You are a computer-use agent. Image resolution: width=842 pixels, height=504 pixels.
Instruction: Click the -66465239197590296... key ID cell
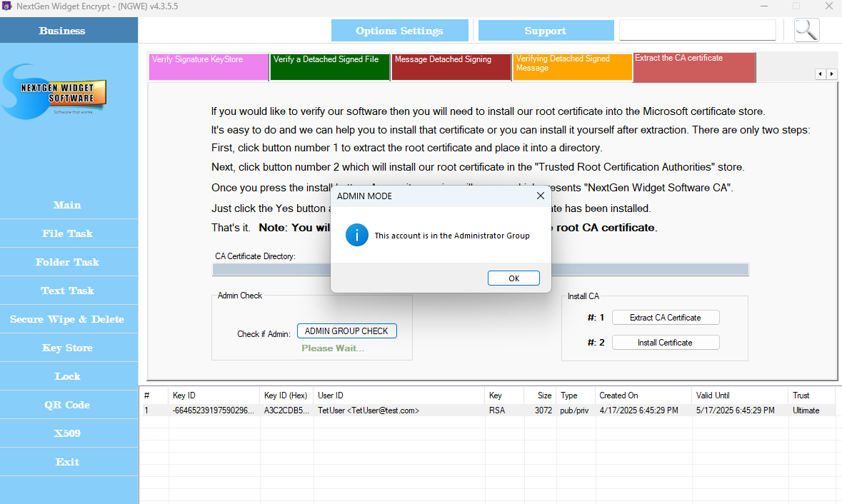coord(214,410)
